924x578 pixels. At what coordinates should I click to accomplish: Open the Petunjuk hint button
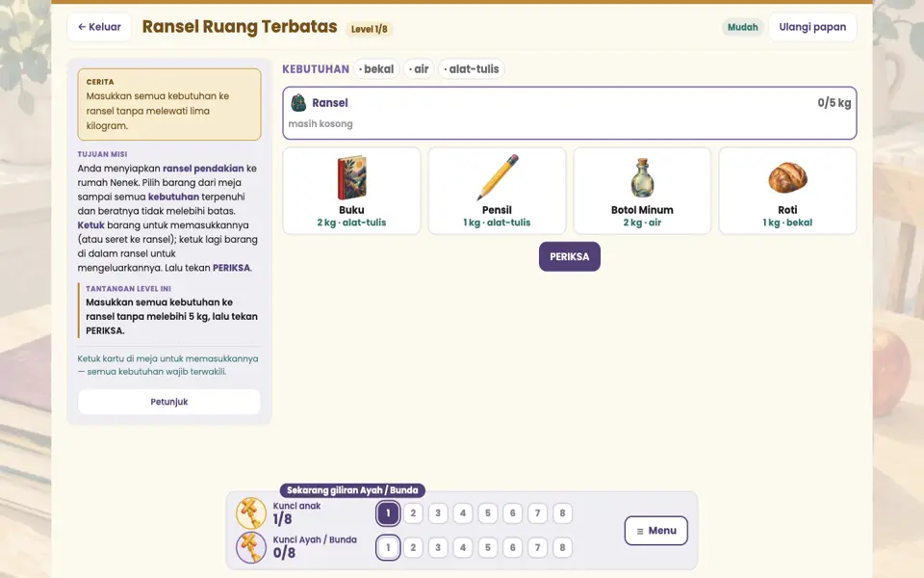pos(169,402)
